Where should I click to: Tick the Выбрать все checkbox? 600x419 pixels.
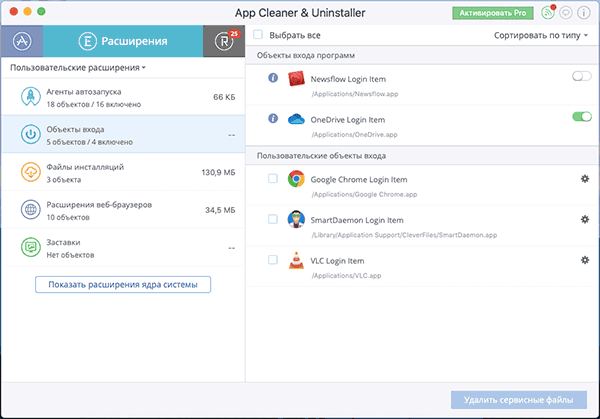coord(258,35)
